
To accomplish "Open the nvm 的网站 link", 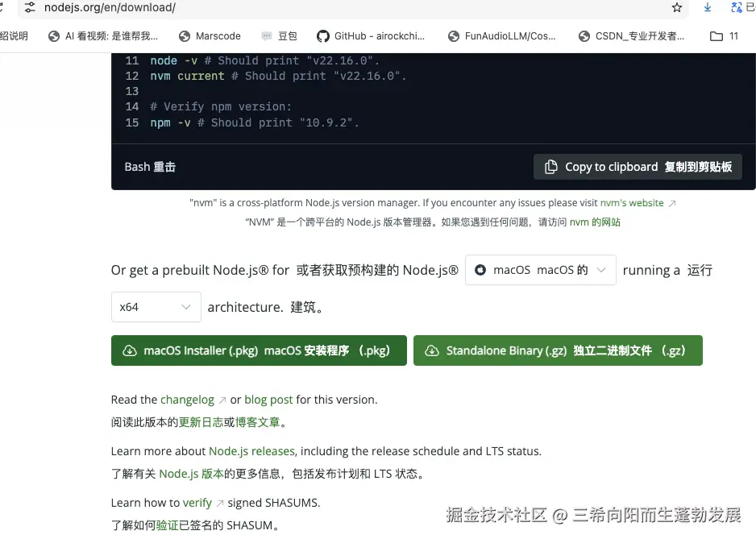I will click(x=595, y=222).
